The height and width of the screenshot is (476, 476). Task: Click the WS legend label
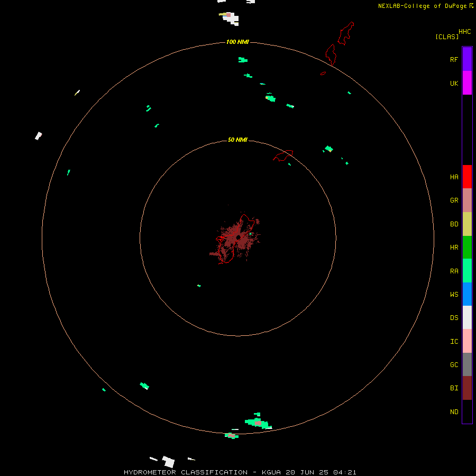coord(454,294)
